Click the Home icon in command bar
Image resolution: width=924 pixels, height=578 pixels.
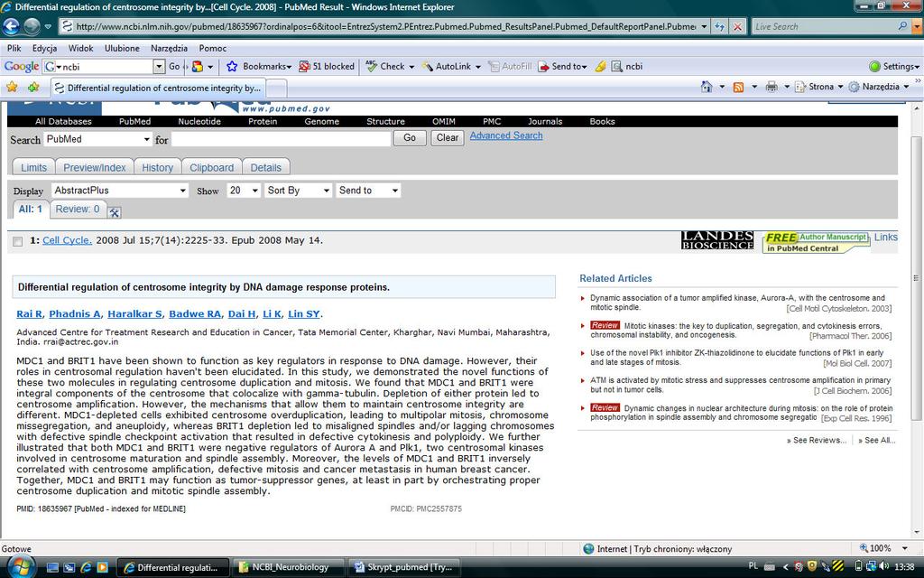click(707, 87)
